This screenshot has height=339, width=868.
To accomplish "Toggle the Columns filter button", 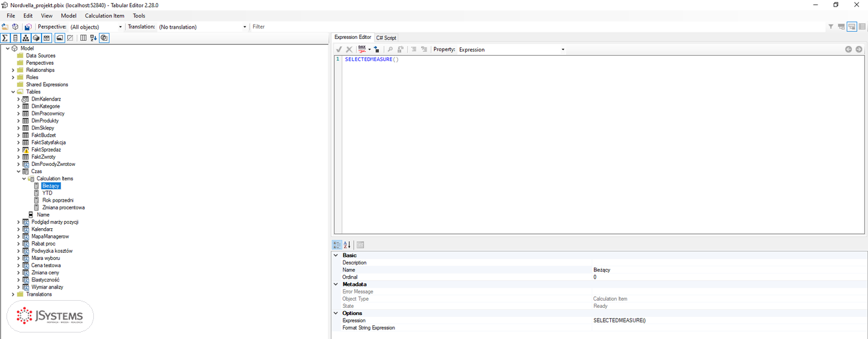I will 16,38.
